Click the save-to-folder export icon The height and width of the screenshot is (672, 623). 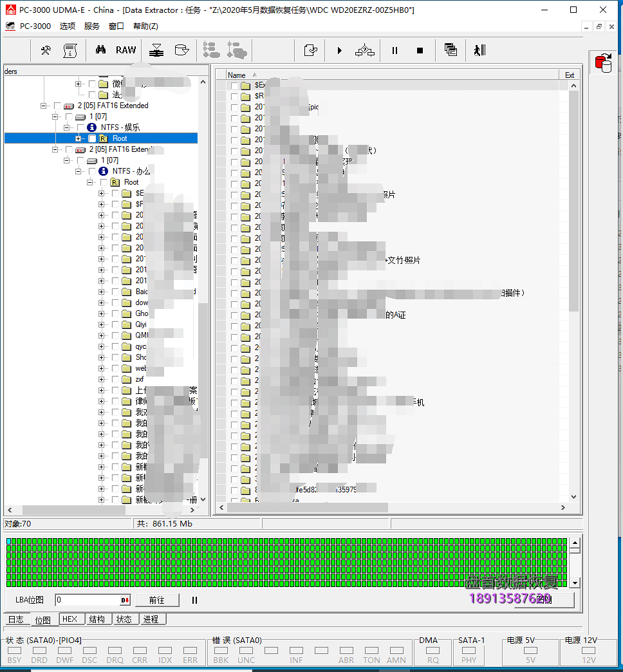tap(310, 51)
